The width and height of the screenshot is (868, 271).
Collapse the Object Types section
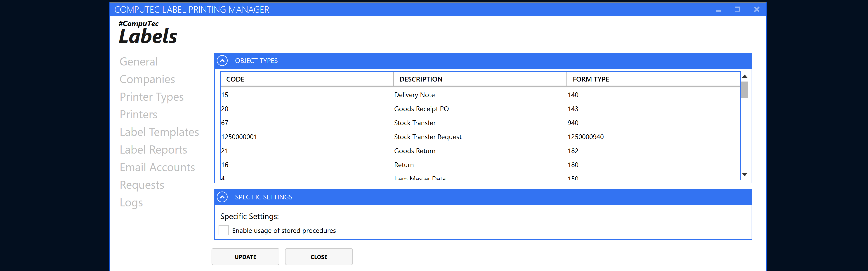tap(222, 61)
